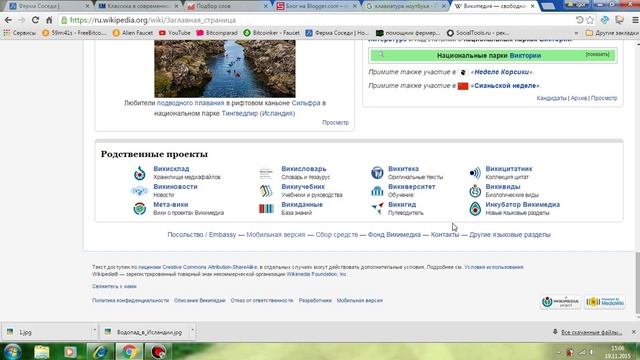Open the Кандидаты link
The image size is (640, 360).
[551, 98]
